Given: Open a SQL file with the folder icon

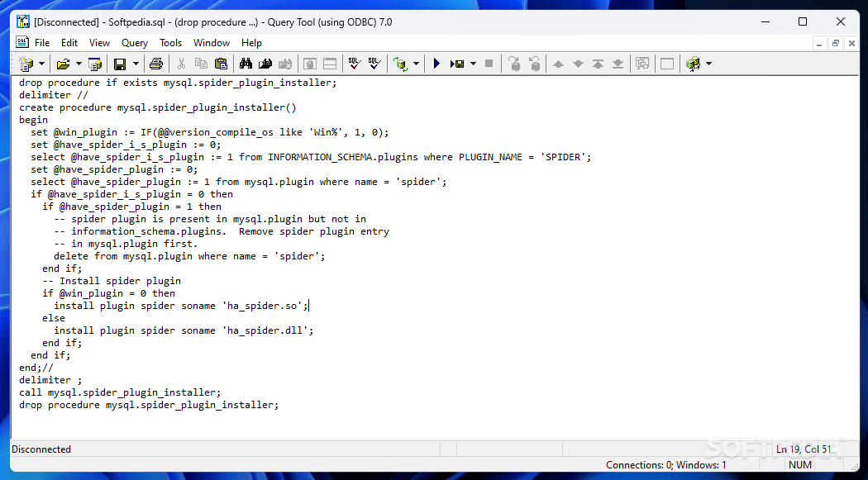Looking at the screenshot, I should click(x=63, y=64).
